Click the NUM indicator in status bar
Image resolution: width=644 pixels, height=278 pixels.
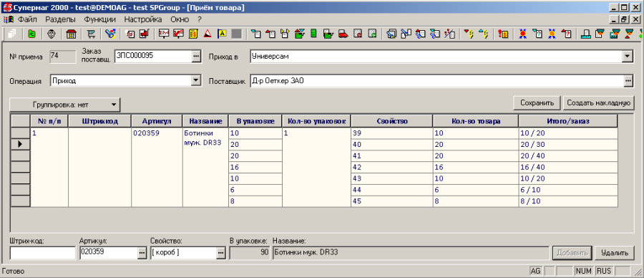coord(583,271)
